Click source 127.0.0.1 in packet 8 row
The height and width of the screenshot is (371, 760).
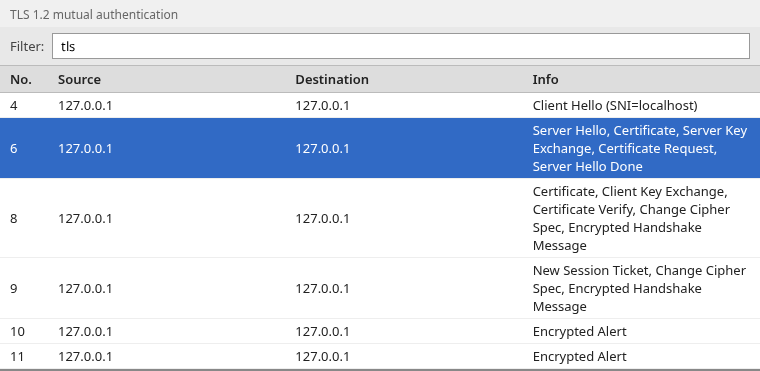(85, 218)
